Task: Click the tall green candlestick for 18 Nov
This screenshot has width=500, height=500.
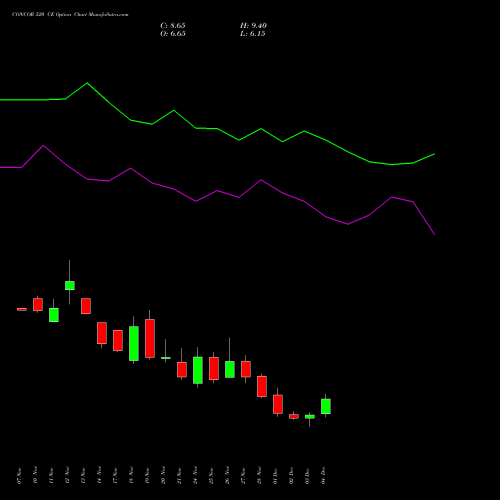Action: [134, 343]
